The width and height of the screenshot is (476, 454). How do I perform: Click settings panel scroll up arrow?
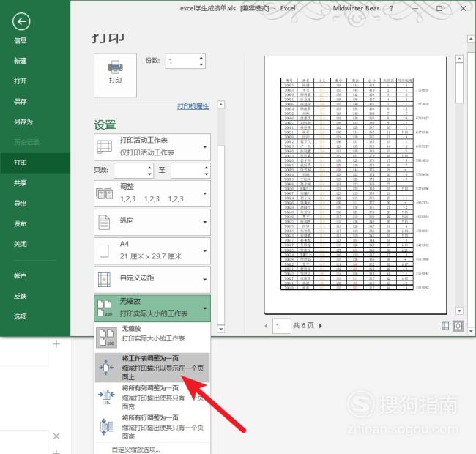(x=221, y=105)
